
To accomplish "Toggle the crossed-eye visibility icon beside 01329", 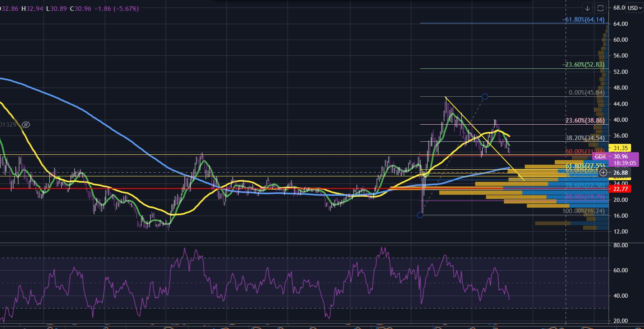I will tap(26, 125).
